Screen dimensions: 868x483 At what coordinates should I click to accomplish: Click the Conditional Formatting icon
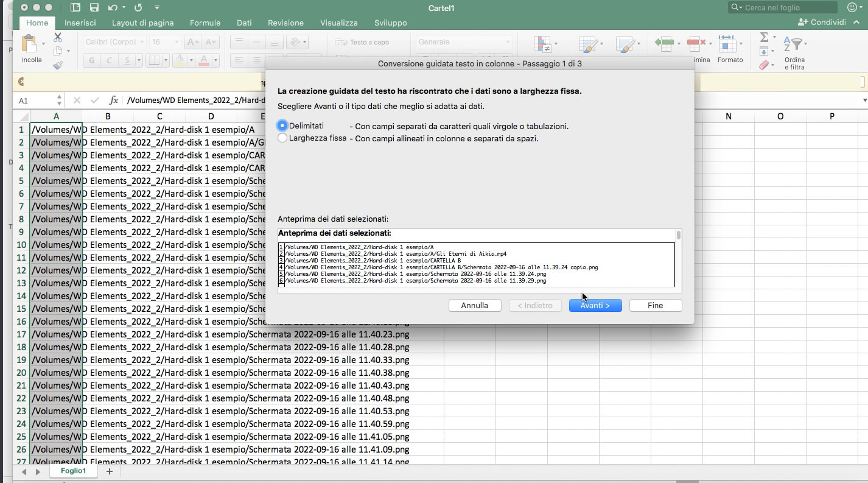pyautogui.click(x=542, y=44)
